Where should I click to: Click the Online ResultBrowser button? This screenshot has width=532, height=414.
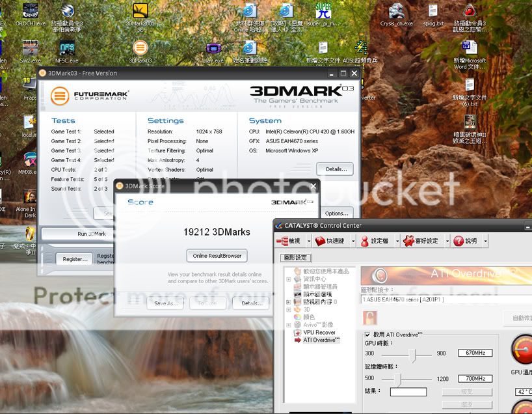(x=217, y=256)
